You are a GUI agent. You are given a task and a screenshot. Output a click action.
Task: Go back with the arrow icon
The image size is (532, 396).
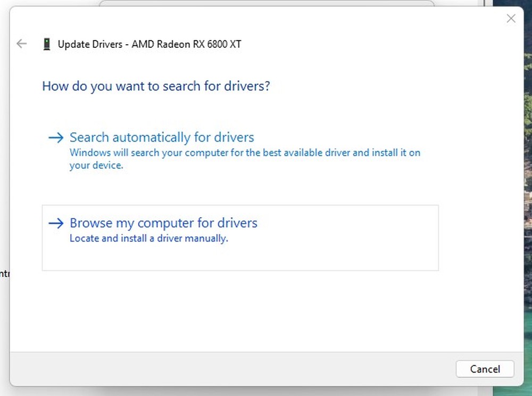(x=21, y=44)
